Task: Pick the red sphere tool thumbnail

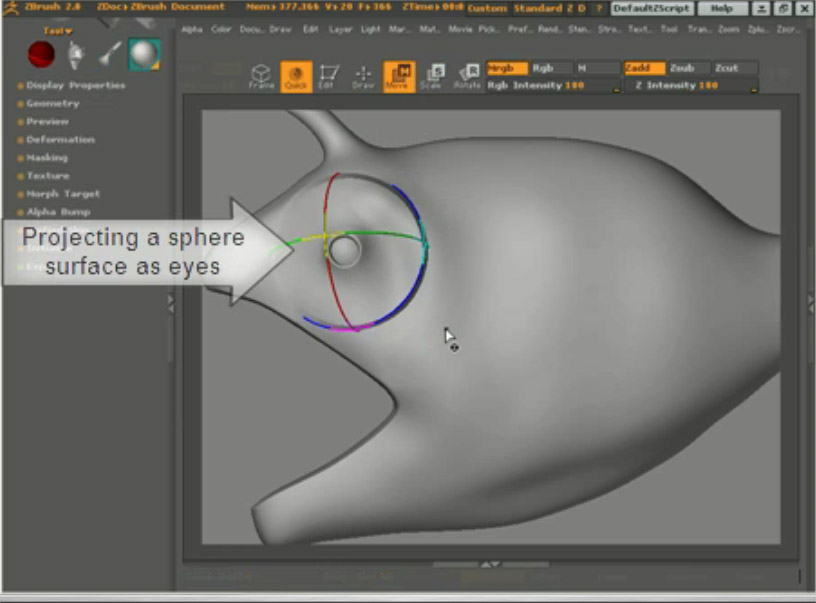Action: click(41, 54)
